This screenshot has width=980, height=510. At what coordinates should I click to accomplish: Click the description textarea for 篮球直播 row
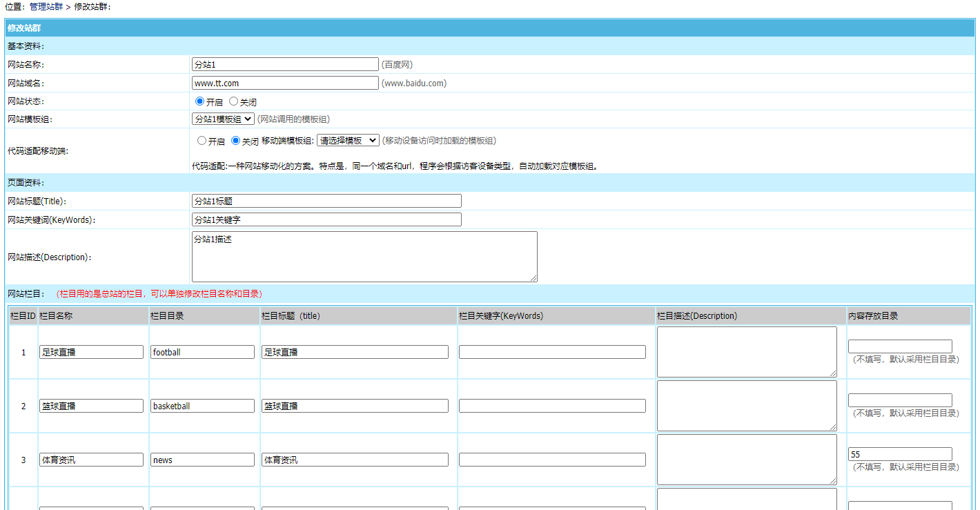point(747,405)
